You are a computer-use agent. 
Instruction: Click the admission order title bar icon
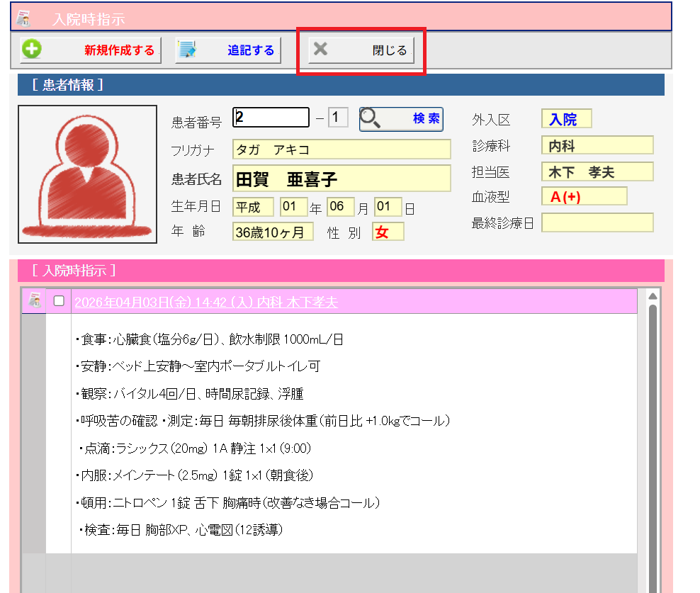click(x=23, y=18)
